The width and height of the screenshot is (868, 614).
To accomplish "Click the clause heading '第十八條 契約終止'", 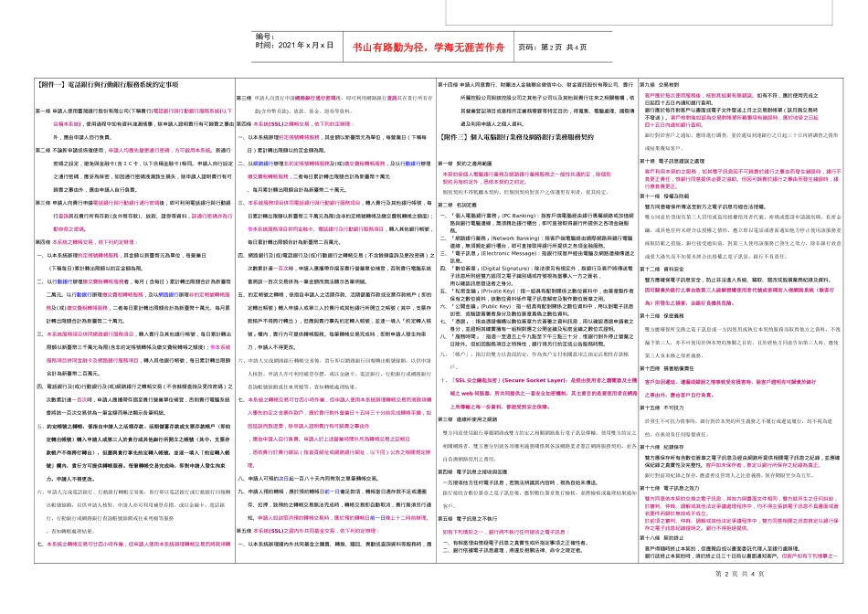I will pos(662,537).
